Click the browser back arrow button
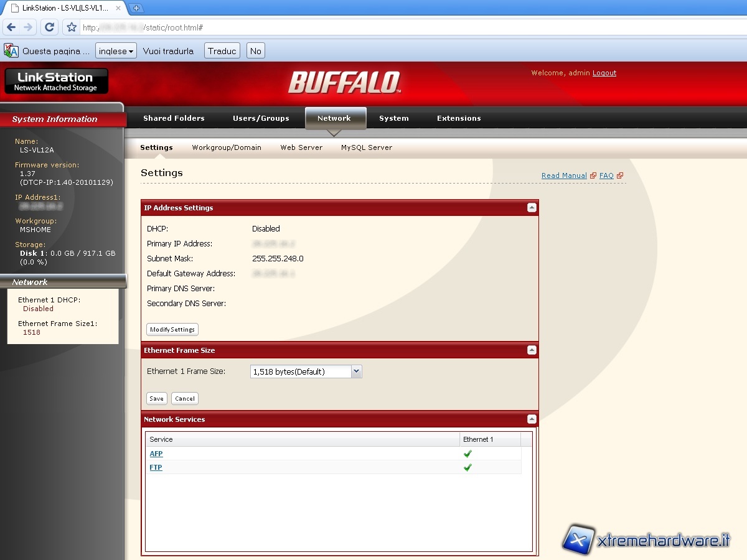 click(11, 27)
